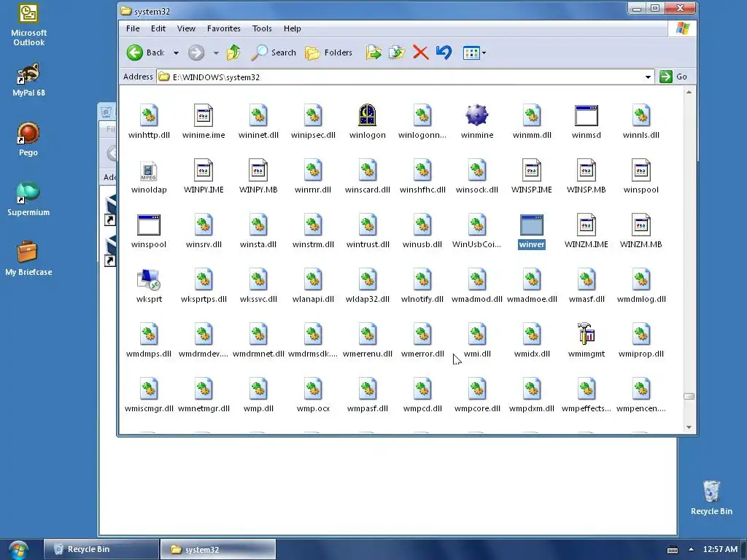Click the scrollbar down arrow
Screen dimensions: 747x560
[689, 427]
